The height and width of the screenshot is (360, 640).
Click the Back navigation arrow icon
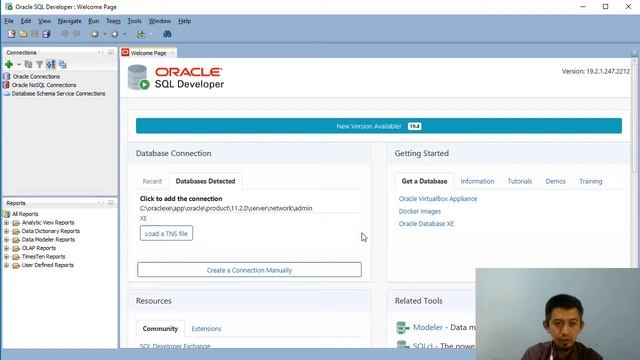click(x=95, y=34)
